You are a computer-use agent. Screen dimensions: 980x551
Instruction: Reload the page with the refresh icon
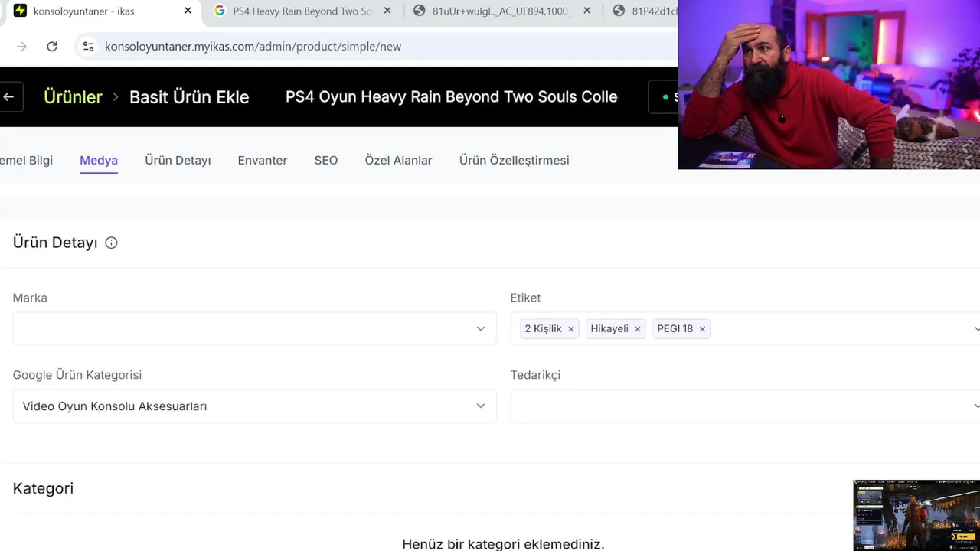pos(52,47)
